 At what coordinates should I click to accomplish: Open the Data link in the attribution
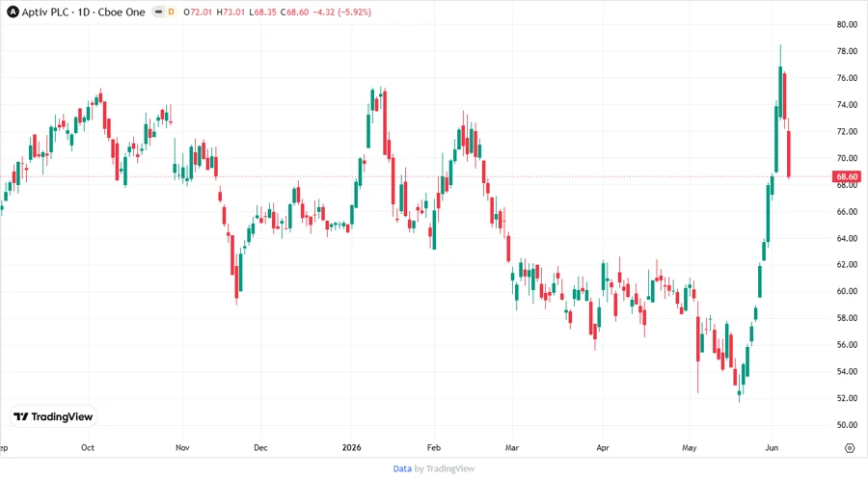[x=402, y=468]
